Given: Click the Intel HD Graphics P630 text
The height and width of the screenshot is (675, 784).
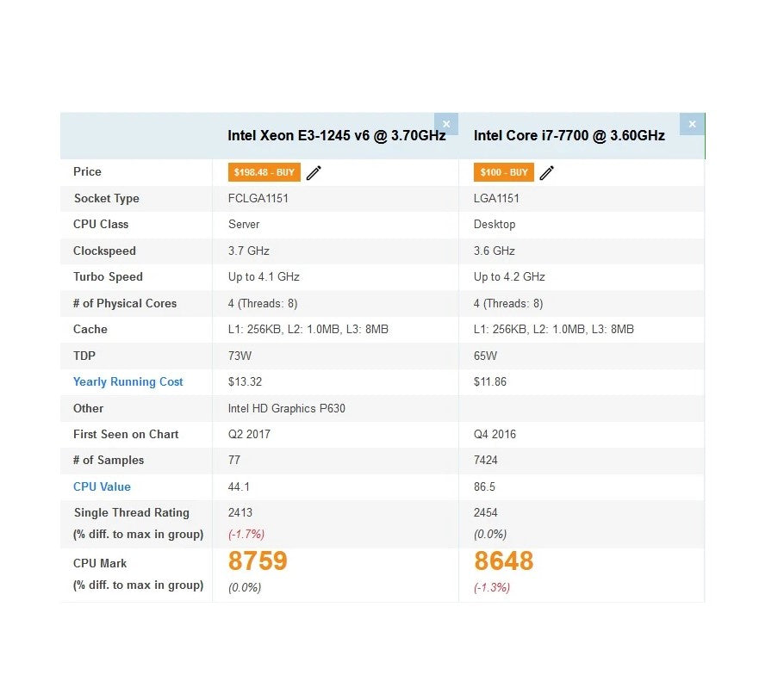Looking at the screenshot, I should [287, 408].
